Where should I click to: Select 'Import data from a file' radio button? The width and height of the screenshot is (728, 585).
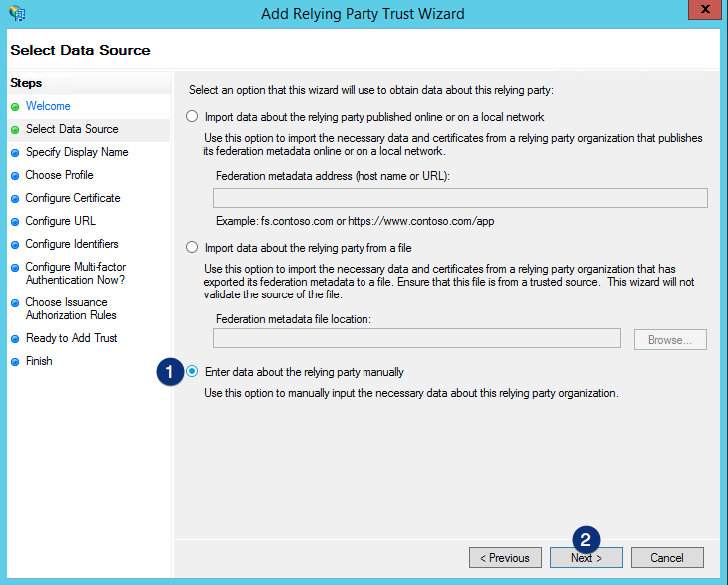[x=192, y=247]
